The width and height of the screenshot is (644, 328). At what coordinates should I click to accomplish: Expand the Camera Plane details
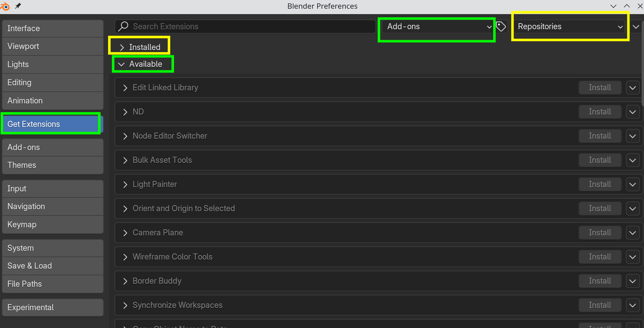click(x=125, y=232)
